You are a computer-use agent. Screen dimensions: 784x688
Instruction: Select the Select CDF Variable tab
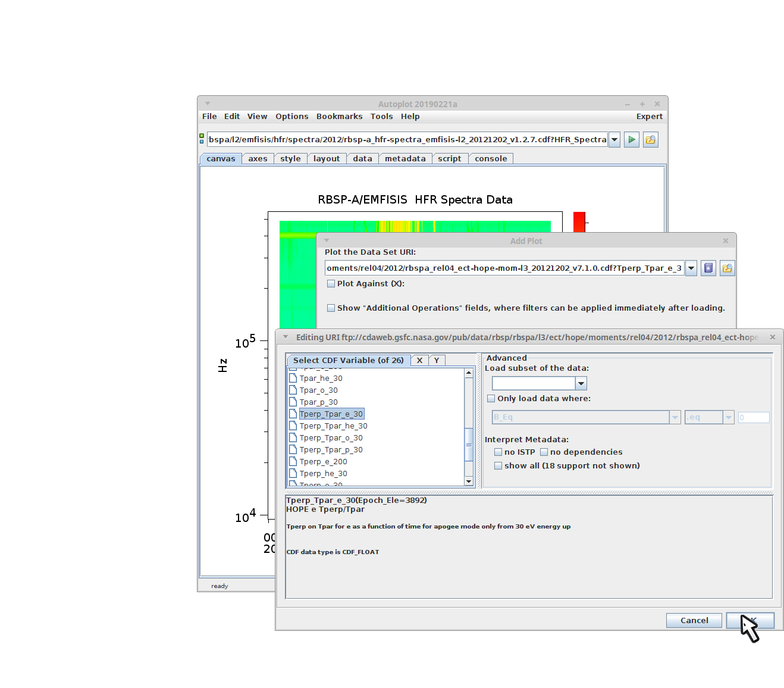[x=349, y=361]
